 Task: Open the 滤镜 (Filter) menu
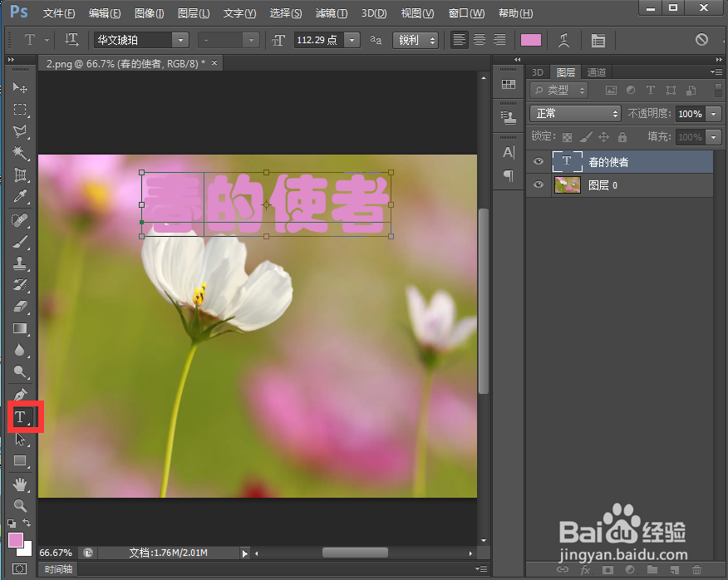[329, 12]
